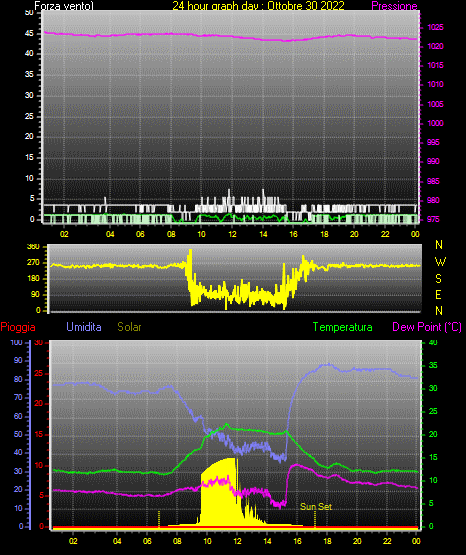Click the Pressione legend label

point(394,6)
